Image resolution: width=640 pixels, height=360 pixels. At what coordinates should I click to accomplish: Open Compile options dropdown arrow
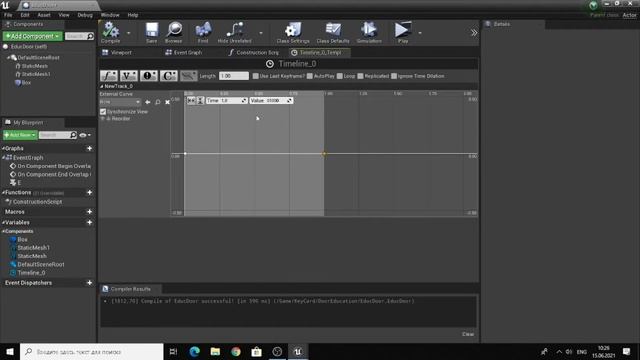[x=129, y=33]
